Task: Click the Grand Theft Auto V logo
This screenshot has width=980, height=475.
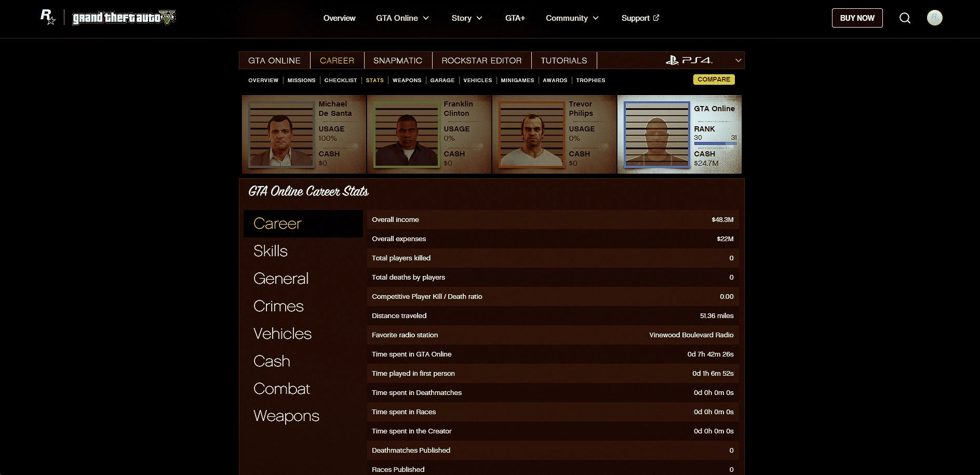Action: pyautogui.click(x=124, y=18)
